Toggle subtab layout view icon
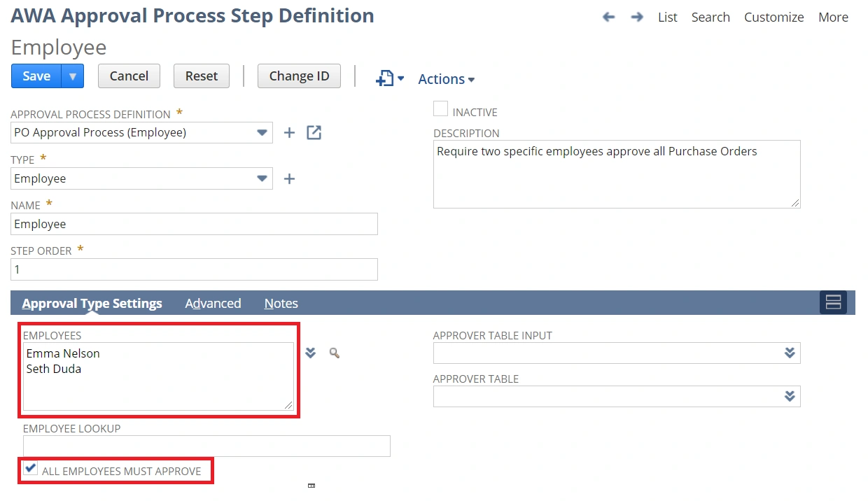This screenshot has width=868, height=501. pyautogui.click(x=833, y=302)
